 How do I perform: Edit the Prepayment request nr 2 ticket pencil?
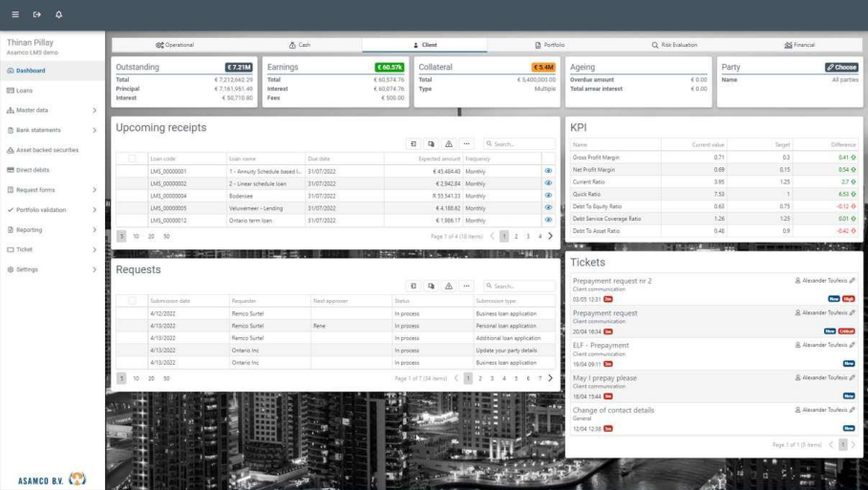pyautogui.click(x=853, y=281)
